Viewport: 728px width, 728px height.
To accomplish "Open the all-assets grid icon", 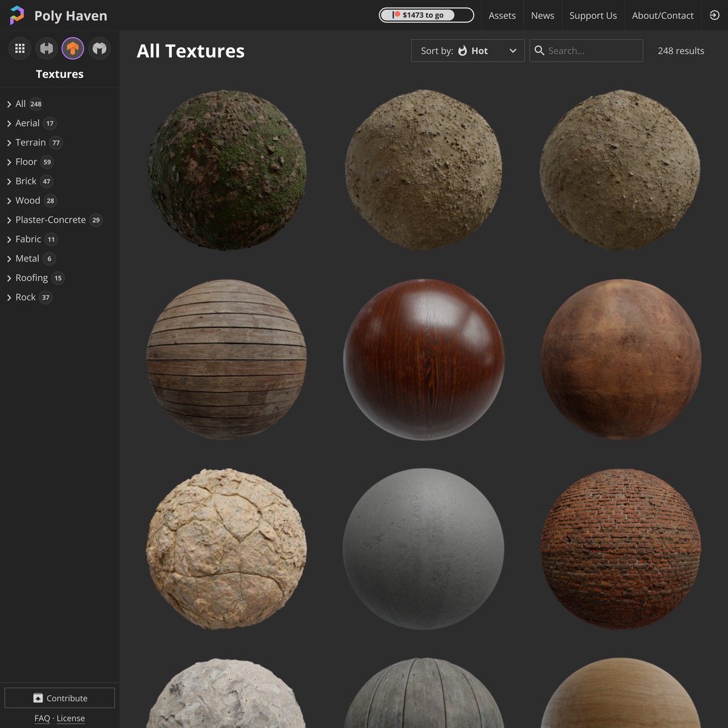I will click(x=19, y=48).
